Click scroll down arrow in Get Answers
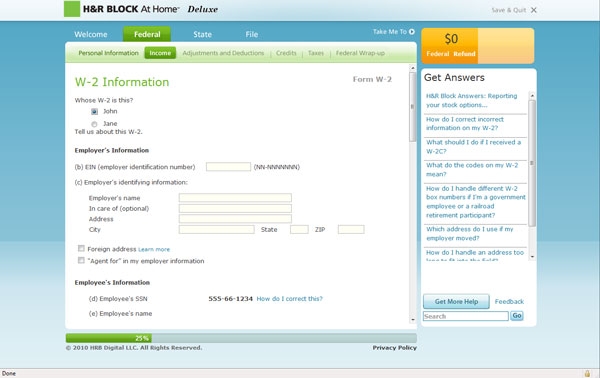 point(532,257)
